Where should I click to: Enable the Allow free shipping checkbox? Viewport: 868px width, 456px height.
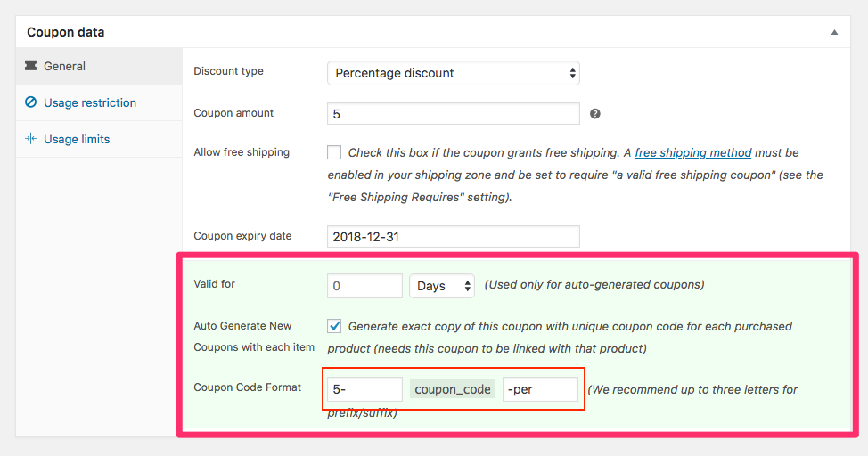[334, 152]
